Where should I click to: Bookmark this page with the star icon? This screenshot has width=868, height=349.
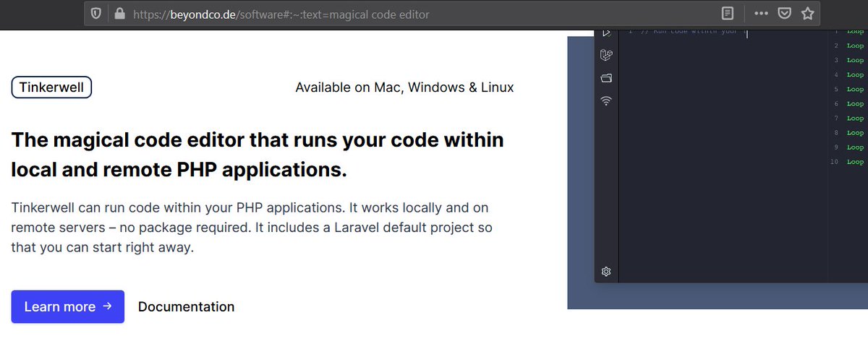tap(807, 14)
